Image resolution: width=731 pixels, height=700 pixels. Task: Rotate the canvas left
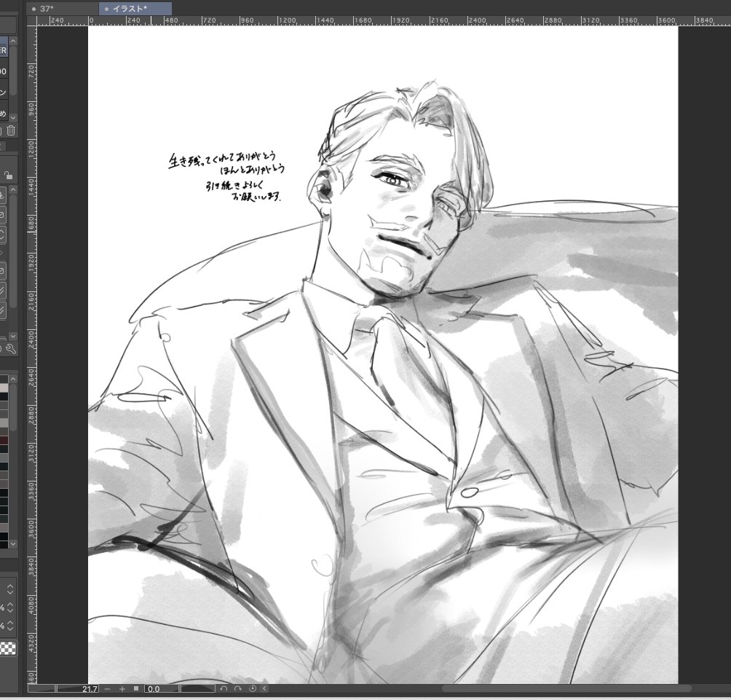pyautogui.click(x=224, y=689)
